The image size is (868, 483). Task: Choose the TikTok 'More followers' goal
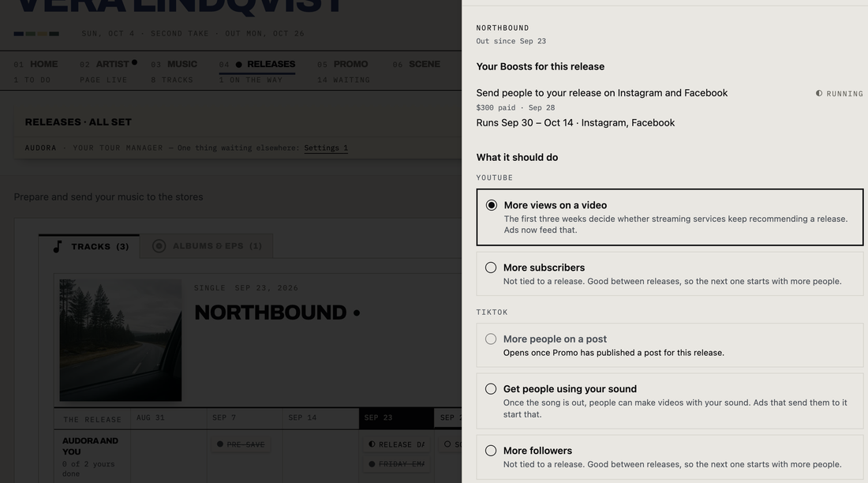click(669, 457)
